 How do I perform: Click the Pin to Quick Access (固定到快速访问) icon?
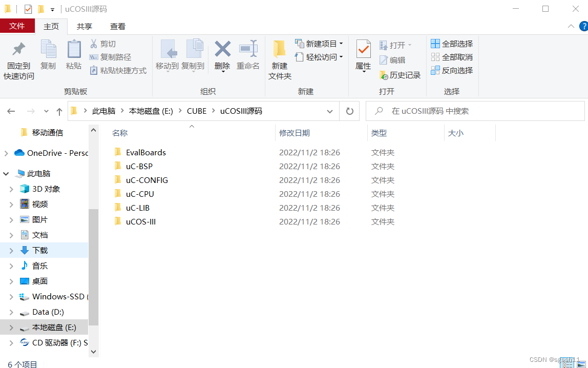tap(18, 50)
